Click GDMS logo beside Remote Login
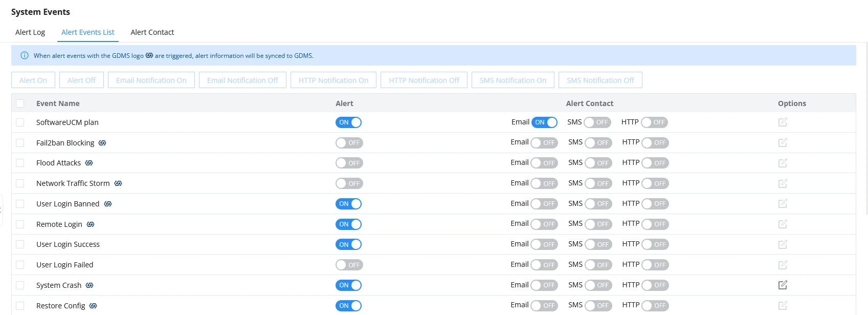The width and height of the screenshot is (868, 315). (x=91, y=224)
